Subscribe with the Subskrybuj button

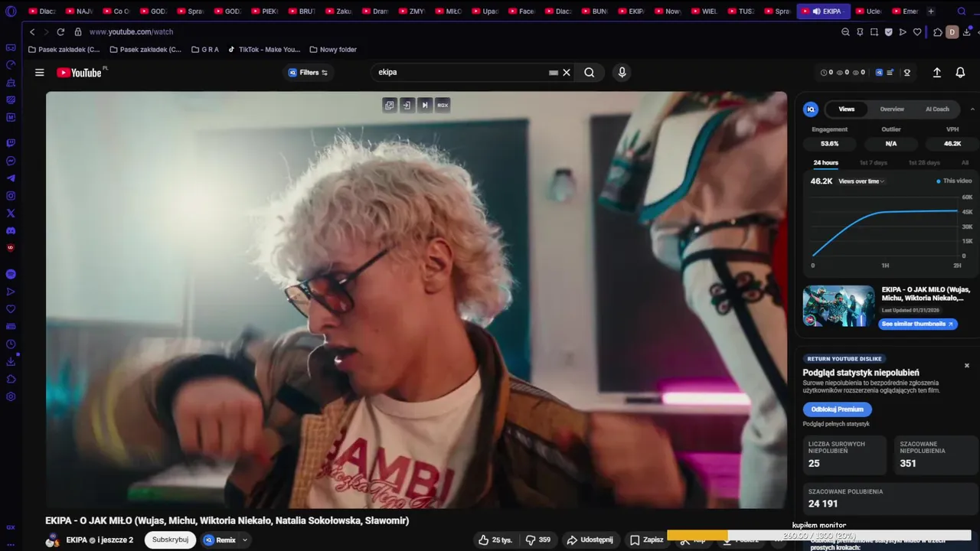(x=170, y=540)
